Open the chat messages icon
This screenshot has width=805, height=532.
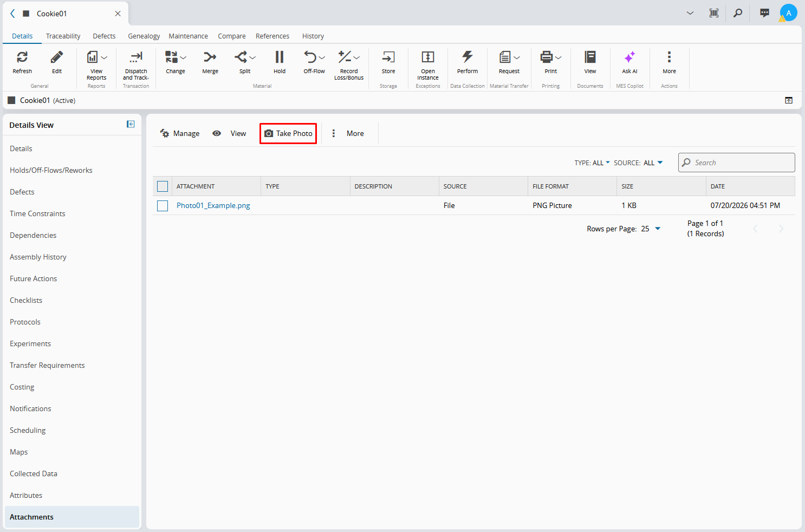(764, 13)
